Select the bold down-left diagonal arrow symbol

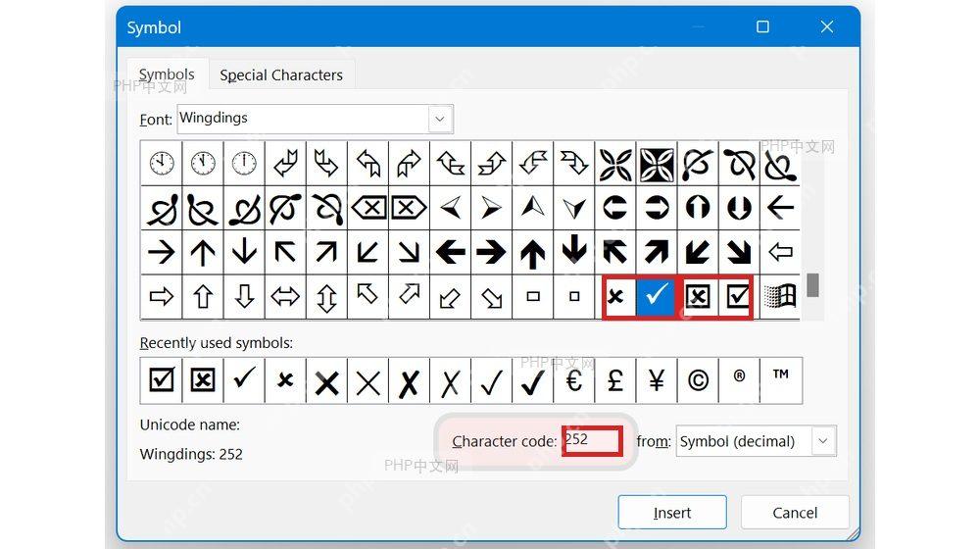698,252
